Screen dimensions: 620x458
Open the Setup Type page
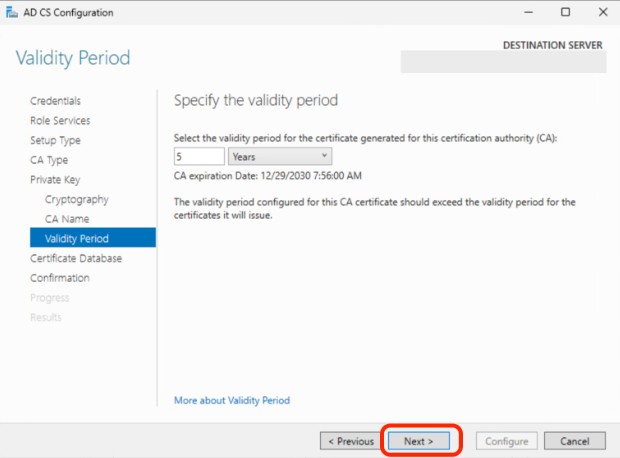click(x=55, y=140)
